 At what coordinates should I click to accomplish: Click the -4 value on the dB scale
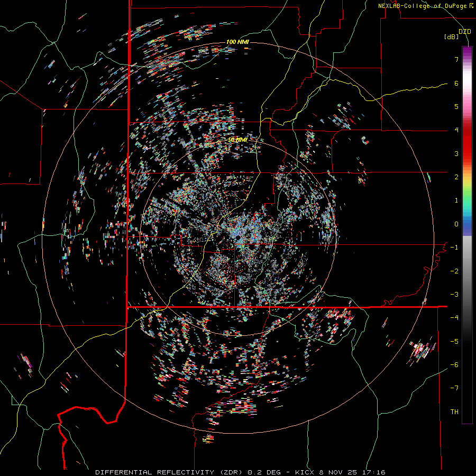(x=454, y=318)
